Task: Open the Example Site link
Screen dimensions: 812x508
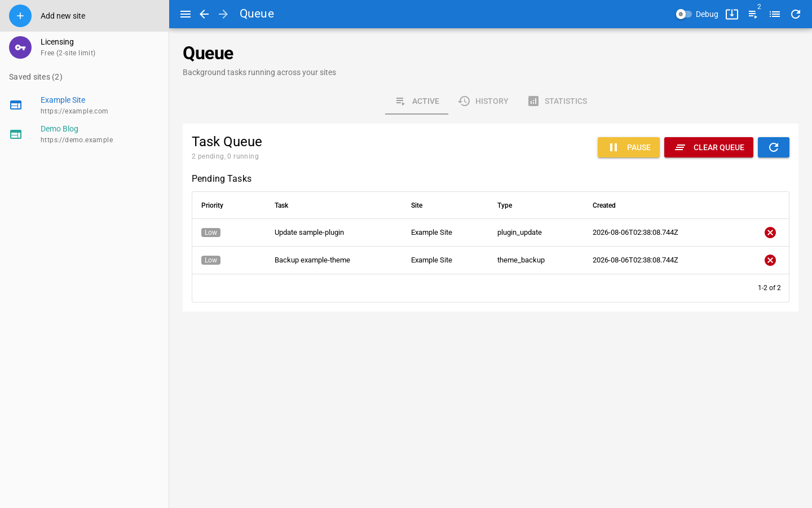Action: click(x=63, y=100)
